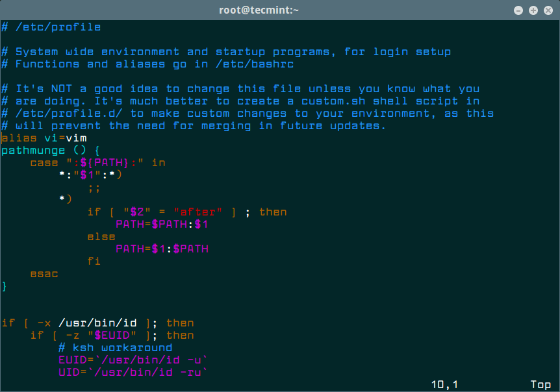Viewport: 560px width, 392px height.
Task: Click the # ksh workaround comment
Action: click(x=115, y=348)
